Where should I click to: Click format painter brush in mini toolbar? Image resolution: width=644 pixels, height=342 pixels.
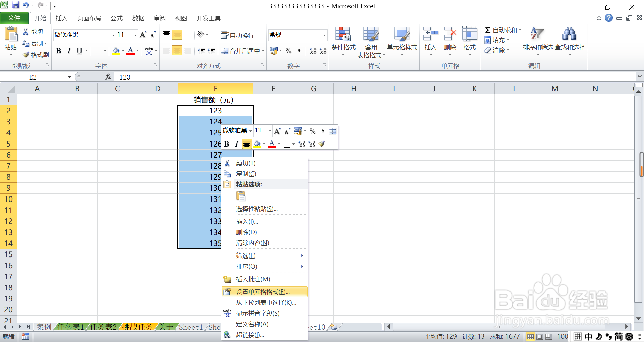point(322,144)
